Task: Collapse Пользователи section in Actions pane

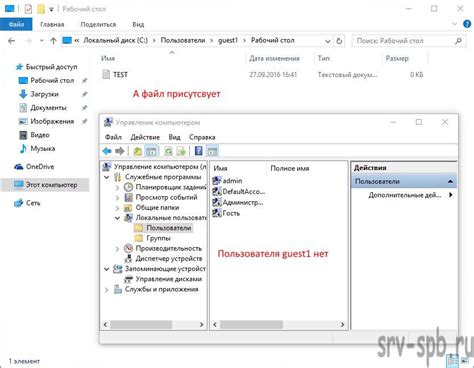Action: [x=450, y=182]
